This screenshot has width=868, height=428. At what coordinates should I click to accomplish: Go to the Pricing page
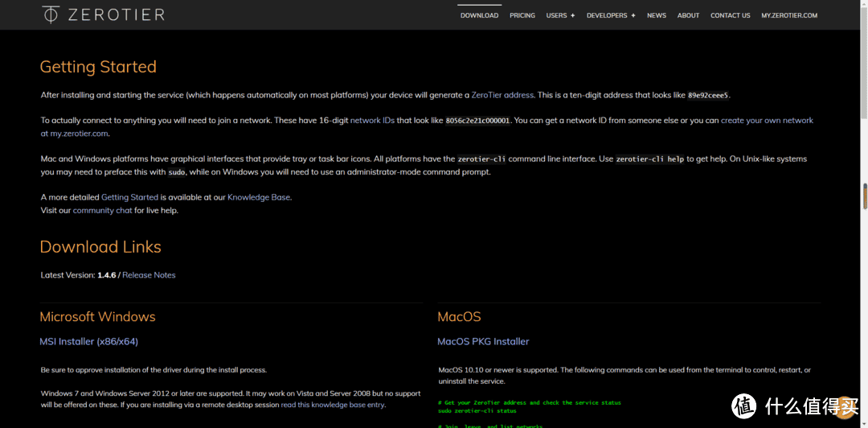pos(522,15)
